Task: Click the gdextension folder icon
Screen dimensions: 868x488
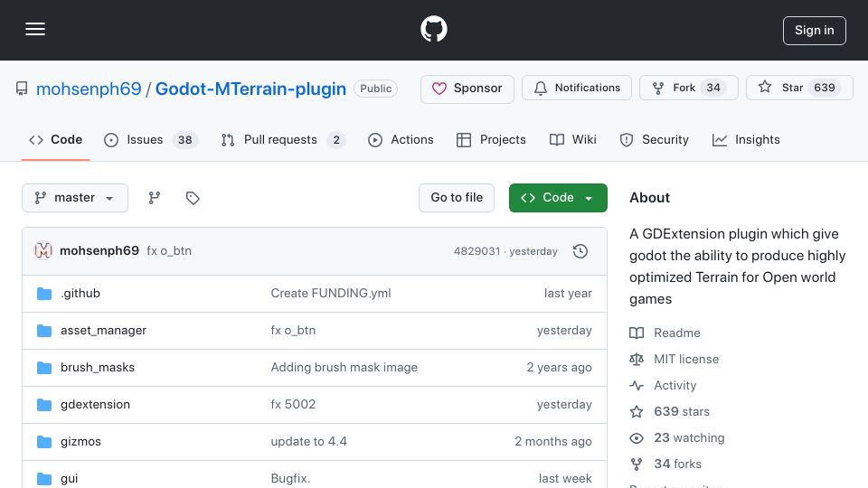Action: (44, 405)
